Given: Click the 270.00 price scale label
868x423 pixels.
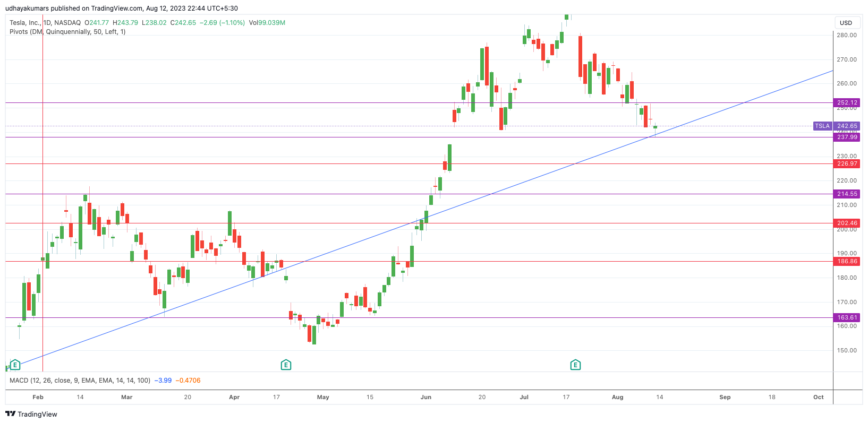Looking at the screenshot, I should click(847, 59).
